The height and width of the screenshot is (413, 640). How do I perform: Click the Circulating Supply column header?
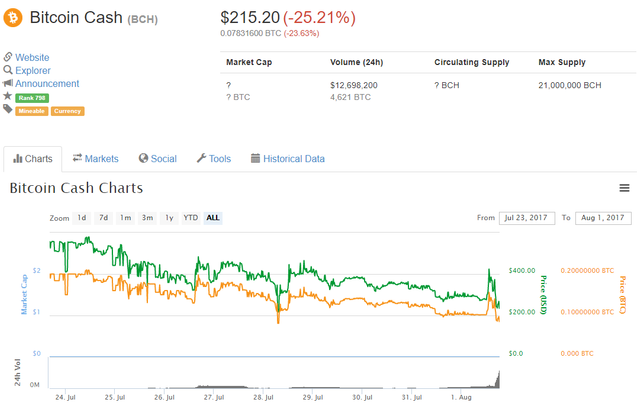471,62
